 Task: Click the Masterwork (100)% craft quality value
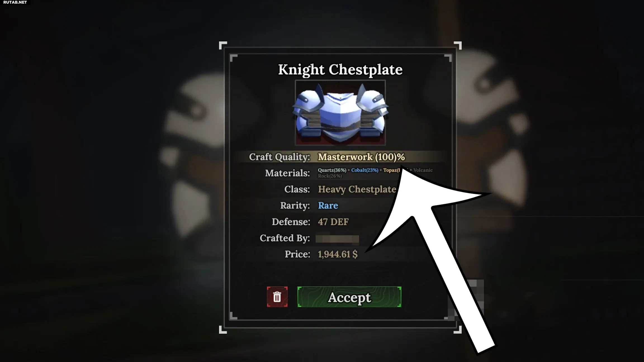(x=361, y=157)
